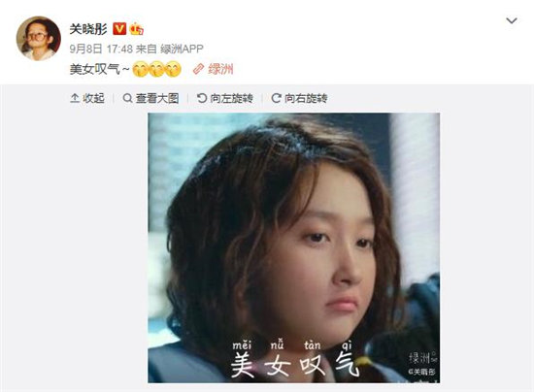This screenshot has height=392, width=534.
Task: Click the orange V verified badge
Action: point(119,29)
